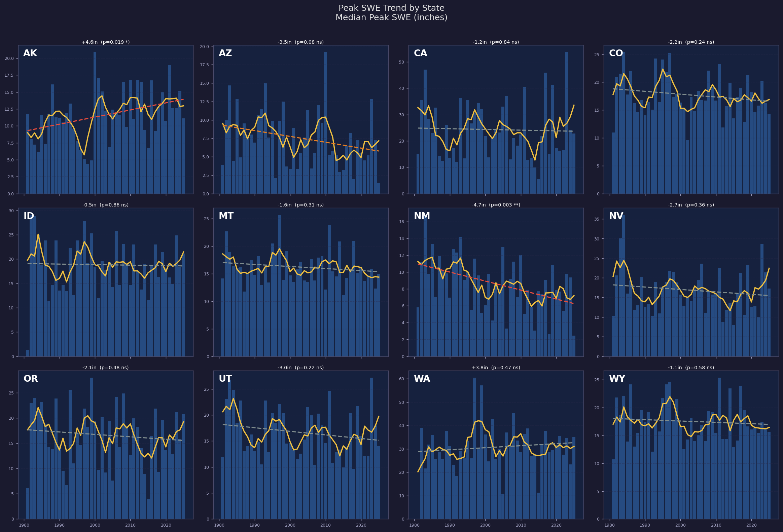Click the WA state label
Viewport: 783px width, 532px height.
(422, 379)
